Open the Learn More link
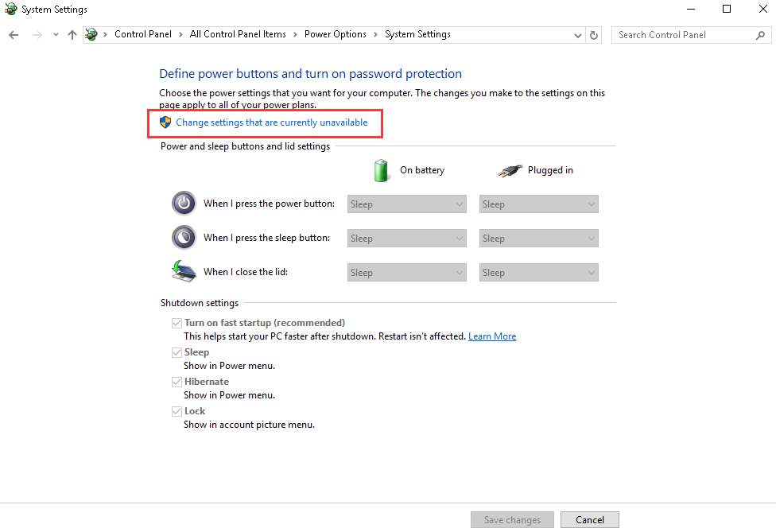776x532 pixels. tap(492, 336)
